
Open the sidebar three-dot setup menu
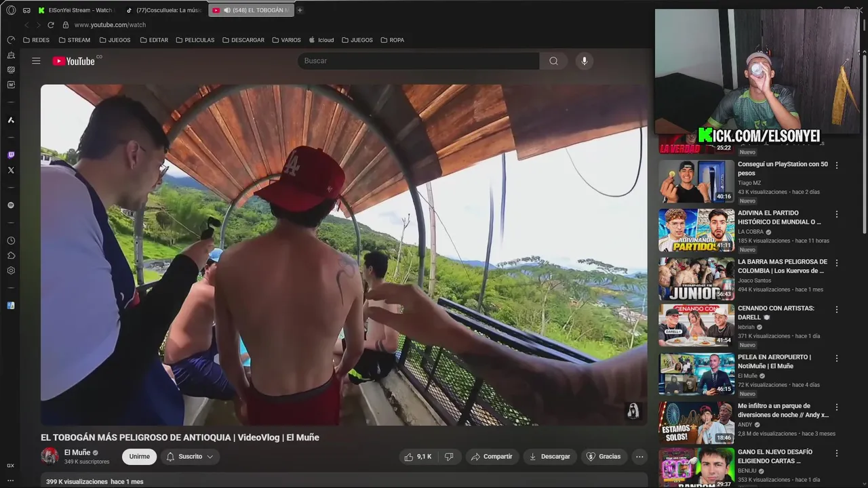pyautogui.click(x=11, y=480)
